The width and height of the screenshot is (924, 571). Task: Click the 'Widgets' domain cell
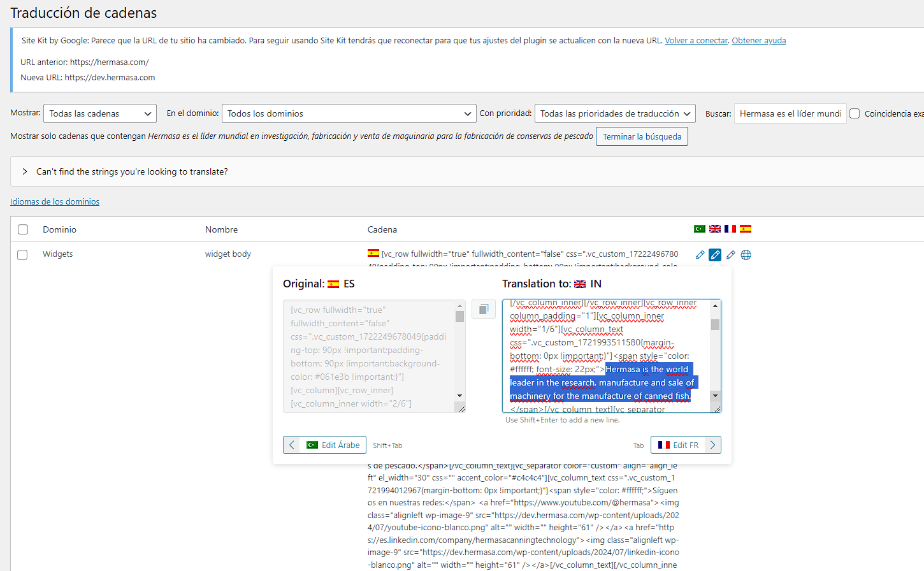(57, 254)
